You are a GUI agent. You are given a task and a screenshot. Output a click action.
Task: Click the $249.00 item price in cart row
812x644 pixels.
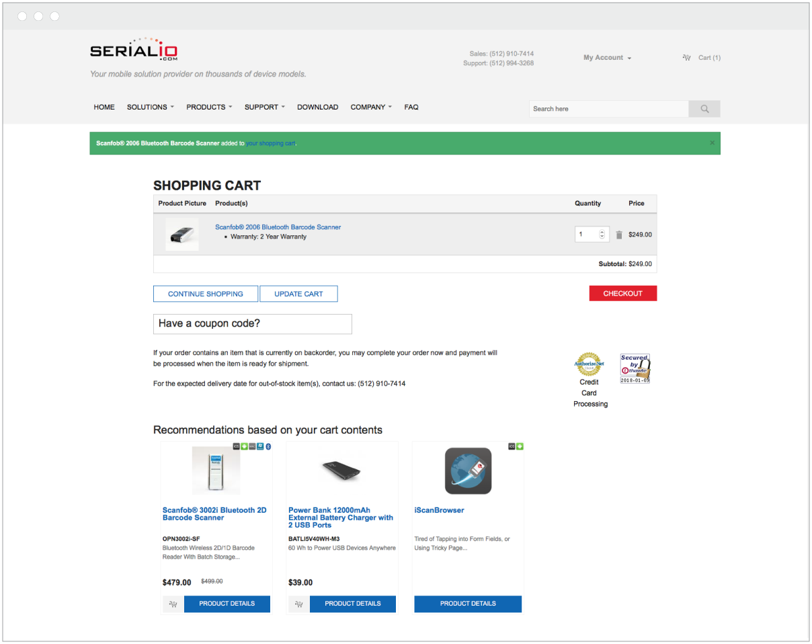[641, 235]
